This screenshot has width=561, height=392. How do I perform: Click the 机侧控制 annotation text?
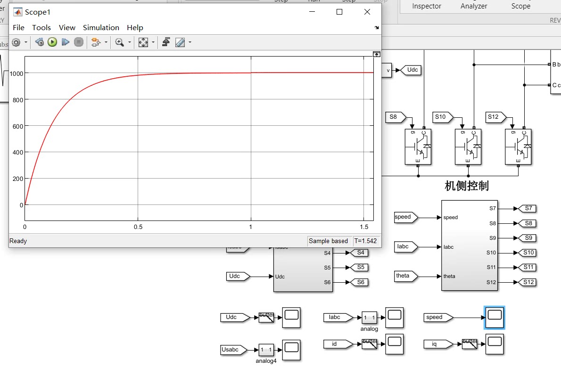[x=467, y=186]
